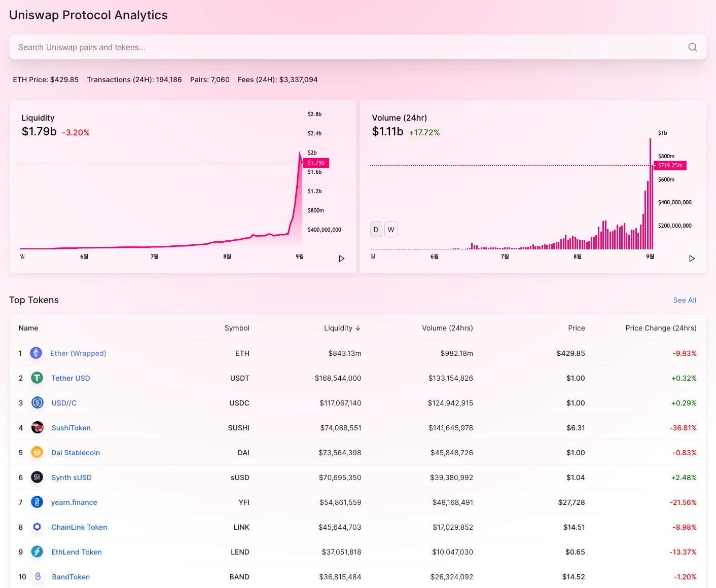Open BandToken token page

click(71, 577)
